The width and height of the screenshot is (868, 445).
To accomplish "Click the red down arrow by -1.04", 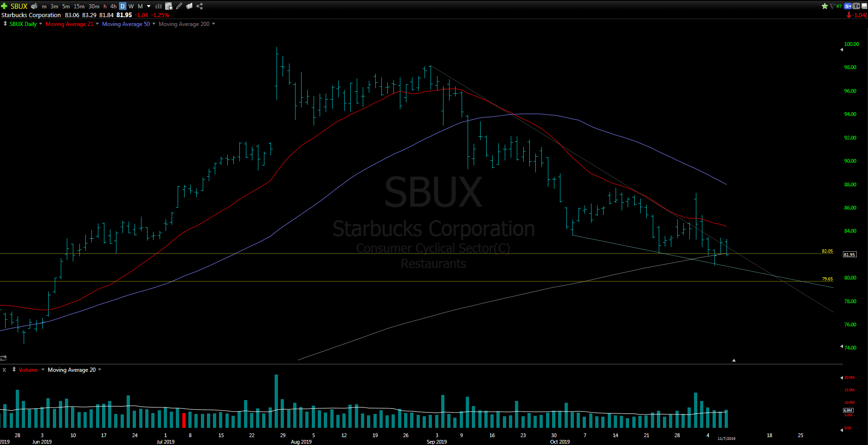I will click(849, 15).
